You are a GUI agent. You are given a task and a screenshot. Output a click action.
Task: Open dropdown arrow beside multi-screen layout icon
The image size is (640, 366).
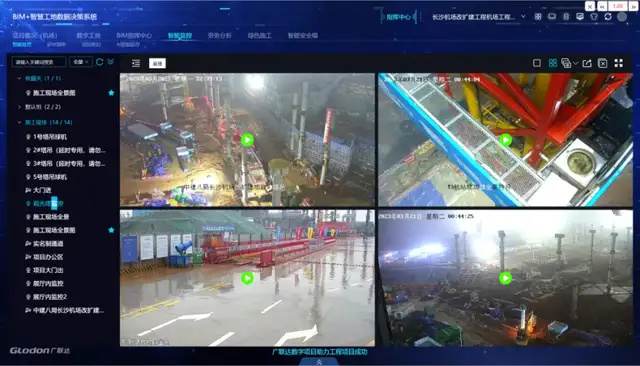click(x=575, y=63)
